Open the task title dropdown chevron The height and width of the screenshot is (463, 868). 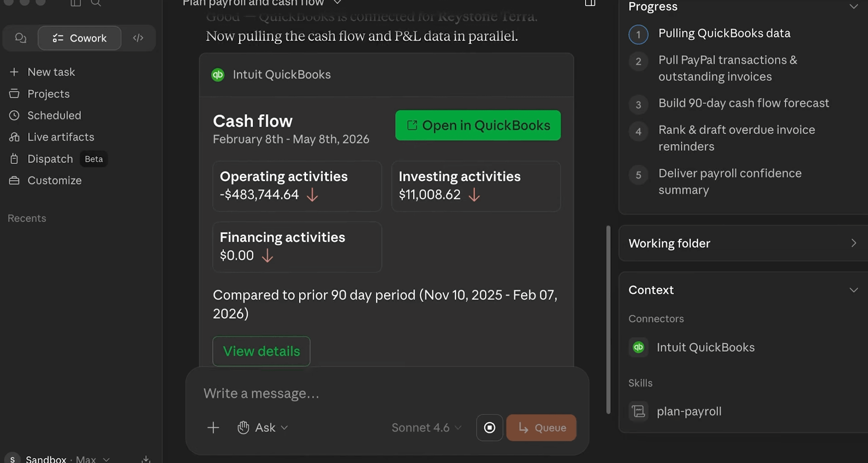337,3
